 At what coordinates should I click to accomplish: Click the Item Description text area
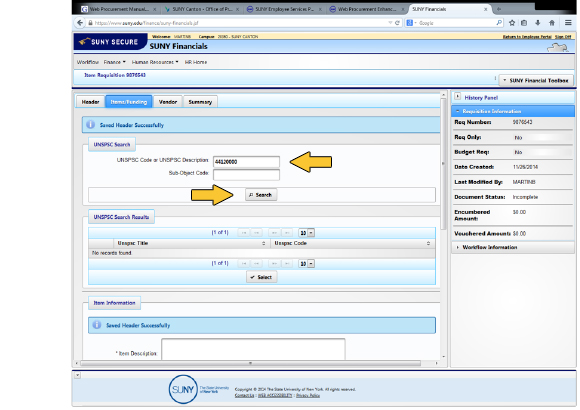(x=253, y=349)
